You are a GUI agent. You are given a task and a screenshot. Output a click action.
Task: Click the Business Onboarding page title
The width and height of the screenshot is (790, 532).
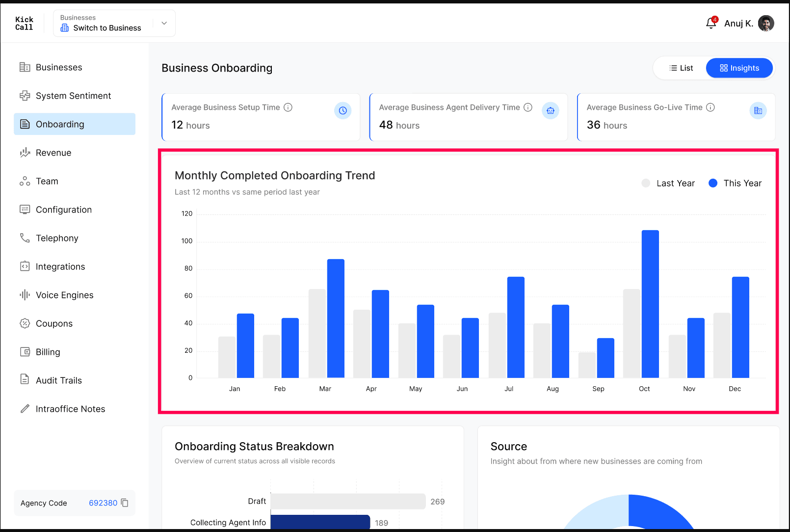pyautogui.click(x=217, y=68)
